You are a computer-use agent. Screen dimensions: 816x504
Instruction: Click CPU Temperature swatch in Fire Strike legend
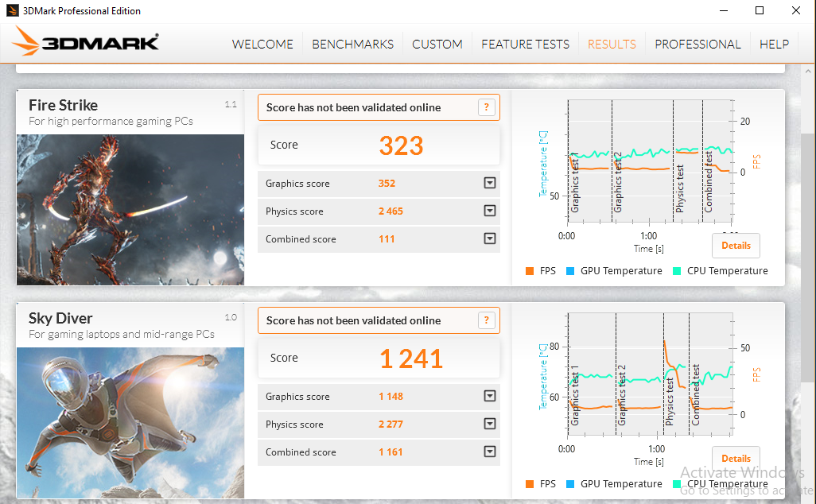click(677, 271)
